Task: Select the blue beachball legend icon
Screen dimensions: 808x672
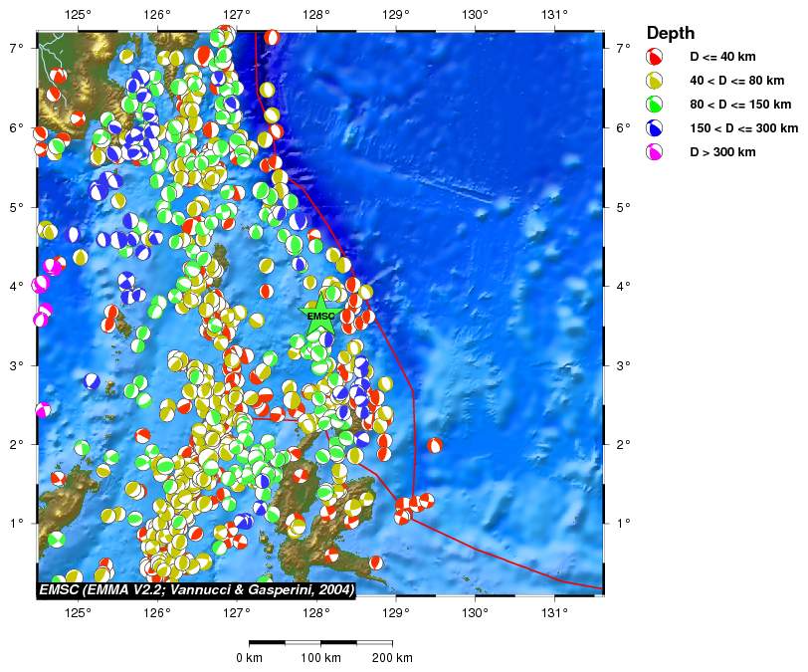Action: pyautogui.click(x=655, y=128)
